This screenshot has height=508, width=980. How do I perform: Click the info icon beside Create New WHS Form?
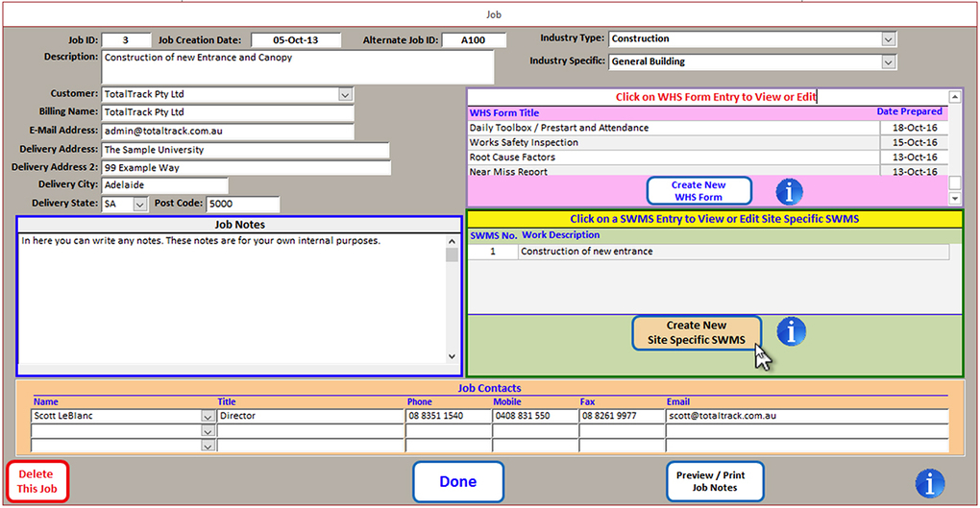[x=789, y=191]
